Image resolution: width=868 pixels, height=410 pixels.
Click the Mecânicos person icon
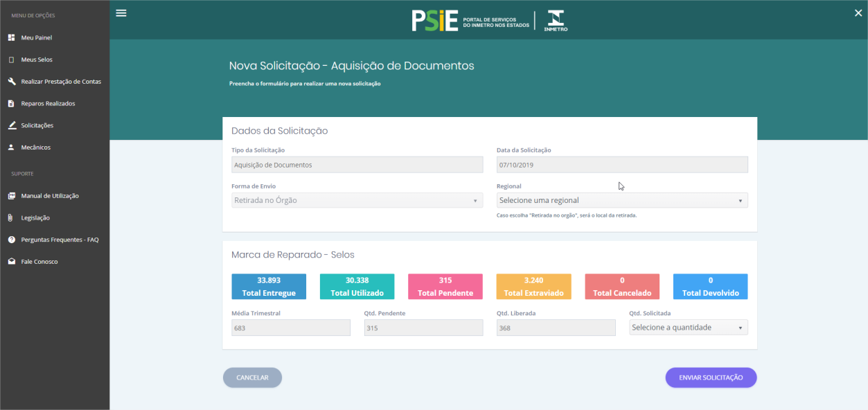[x=11, y=148]
